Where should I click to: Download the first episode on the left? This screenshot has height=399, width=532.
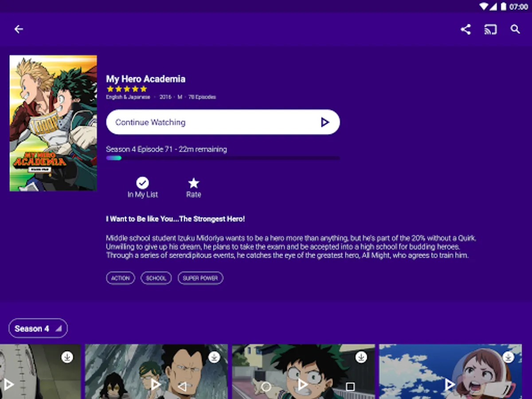[67, 357]
